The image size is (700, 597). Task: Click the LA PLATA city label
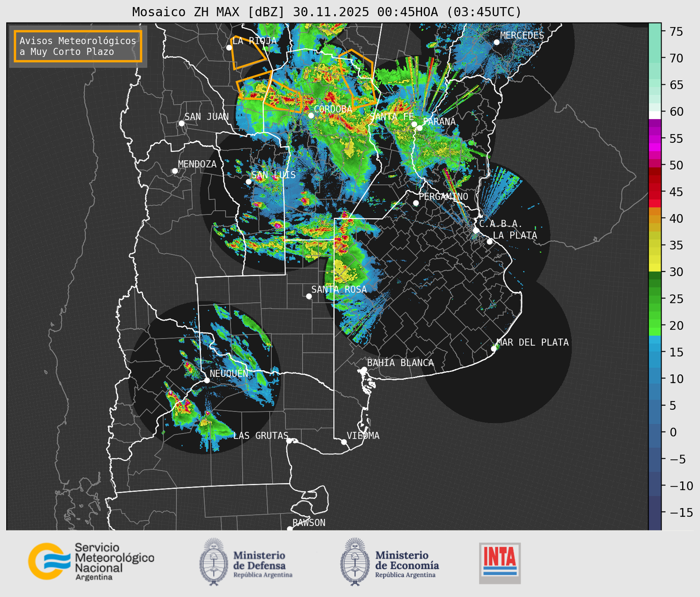point(515,235)
